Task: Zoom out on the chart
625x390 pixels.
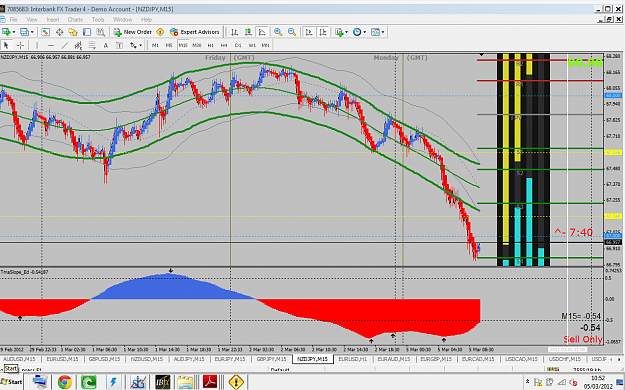Action: [292, 32]
